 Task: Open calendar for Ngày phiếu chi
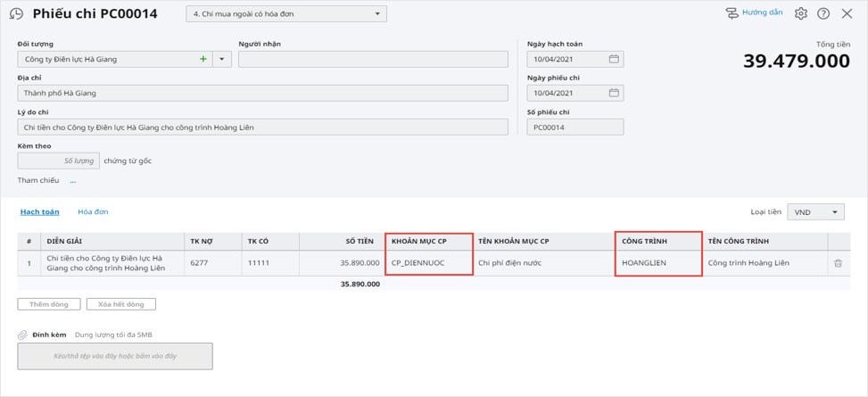click(614, 93)
